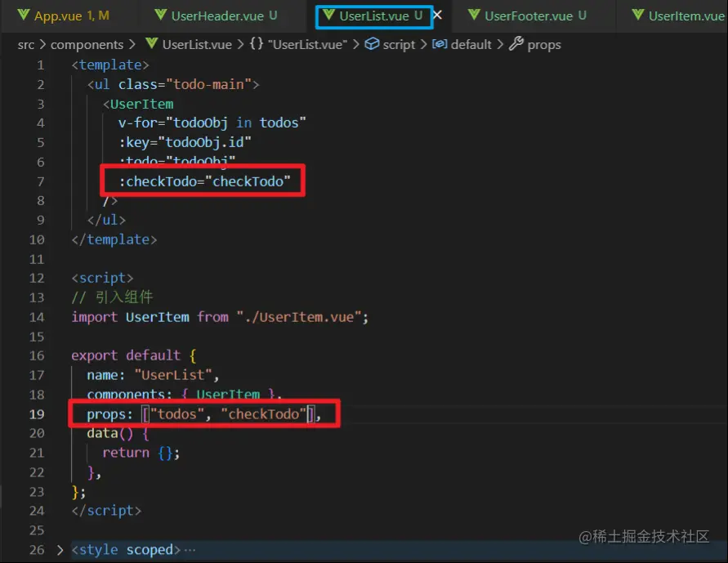Open the UserHeader.vue tab
Screen dimensions: 728x563
[217, 16]
